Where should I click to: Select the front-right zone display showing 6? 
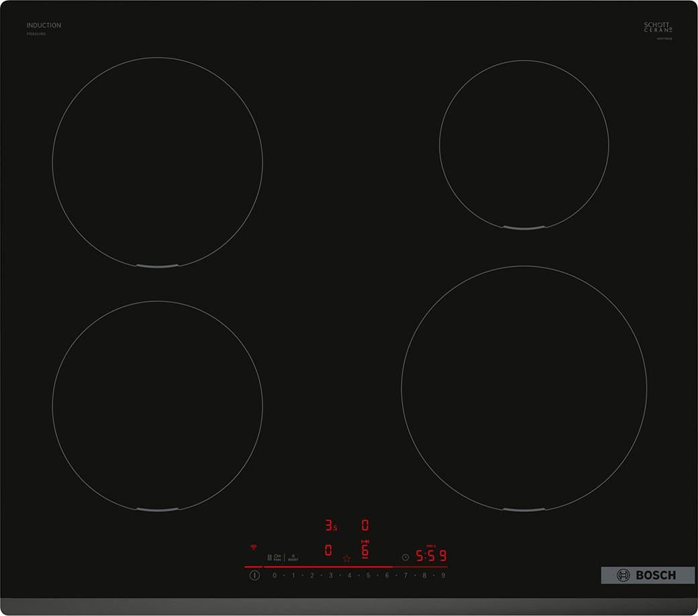tap(365, 549)
